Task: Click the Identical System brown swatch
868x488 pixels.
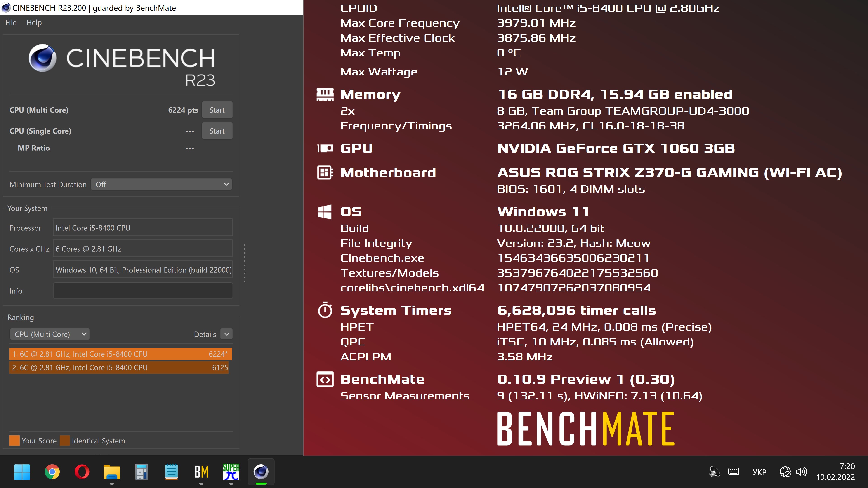Action: (x=65, y=441)
